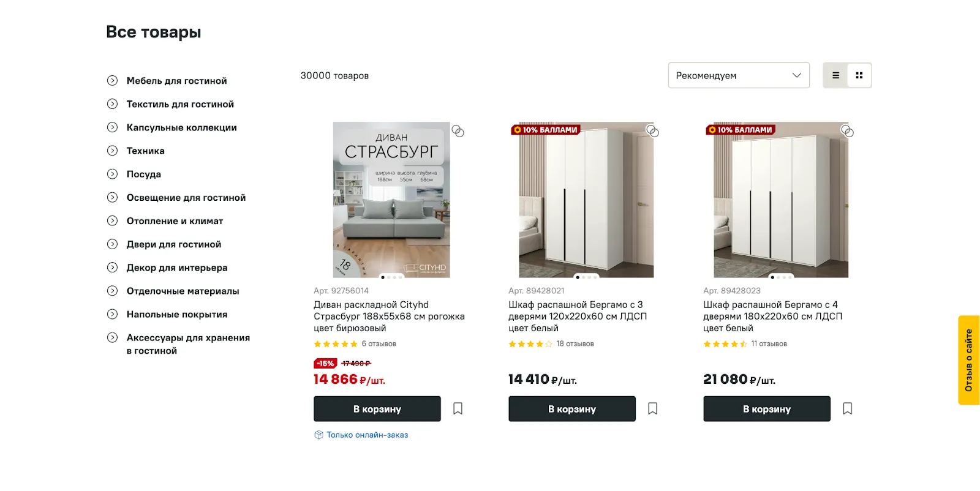Screen dimensions: 980x491
Task: Open Напольные покрытия category
Action: pos(176,315)
